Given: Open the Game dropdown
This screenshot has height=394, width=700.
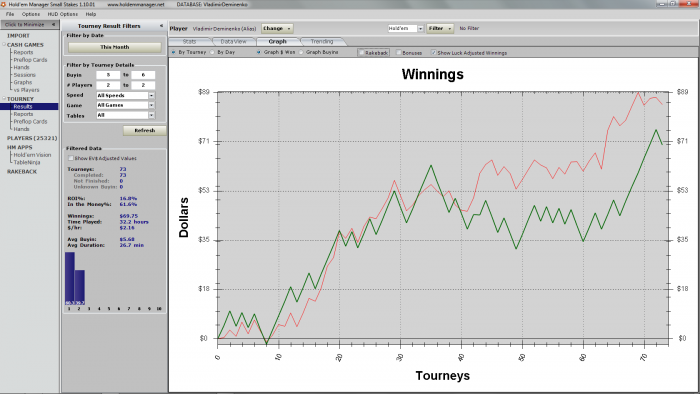Looking at the screenshot, I should point(152,105).
